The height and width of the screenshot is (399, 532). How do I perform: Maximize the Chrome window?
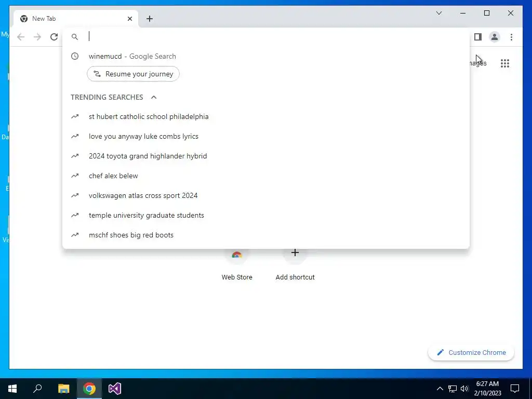(x=486, y=13)
